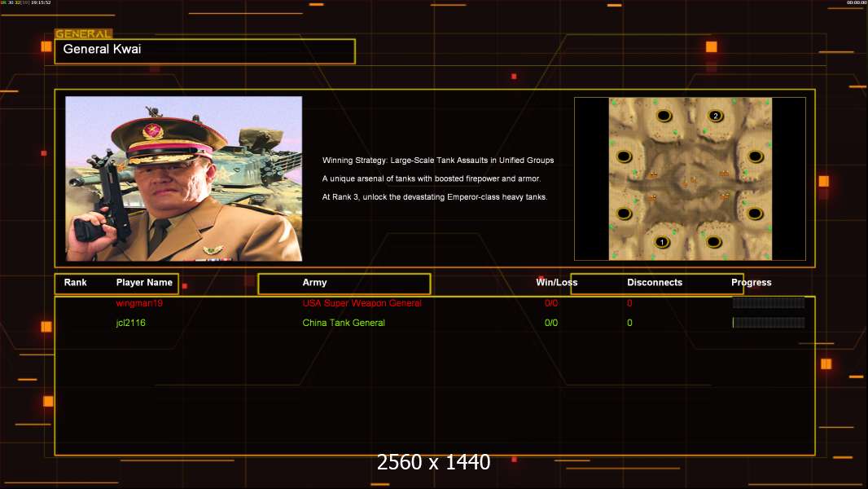
Task: Click jcl2116's loading progress bar
Action: pos(769,322)
